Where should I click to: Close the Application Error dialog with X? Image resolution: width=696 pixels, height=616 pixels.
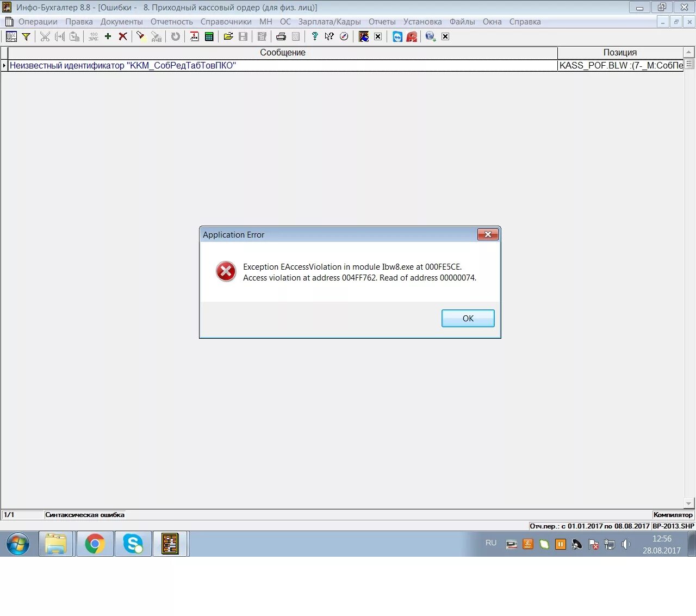pos(488,234)
